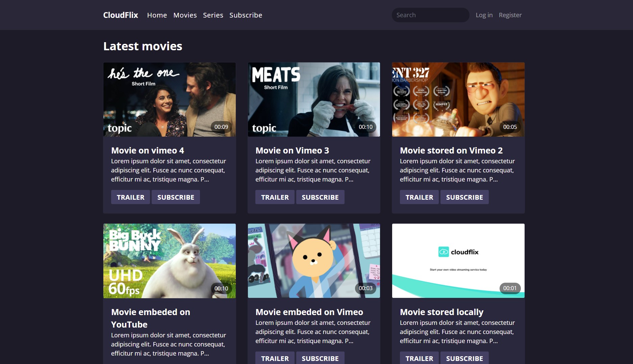Open the cloudflix logo video thumbnail

click(458, 261)
